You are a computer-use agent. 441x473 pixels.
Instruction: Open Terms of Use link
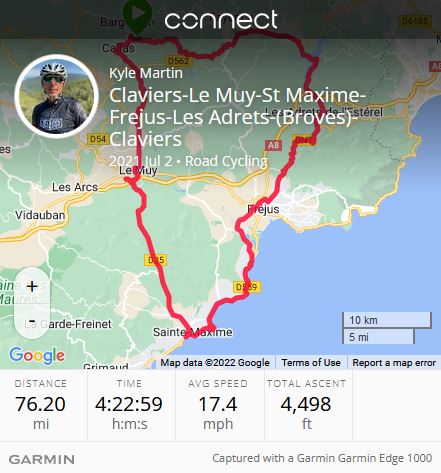pos(311,362)
